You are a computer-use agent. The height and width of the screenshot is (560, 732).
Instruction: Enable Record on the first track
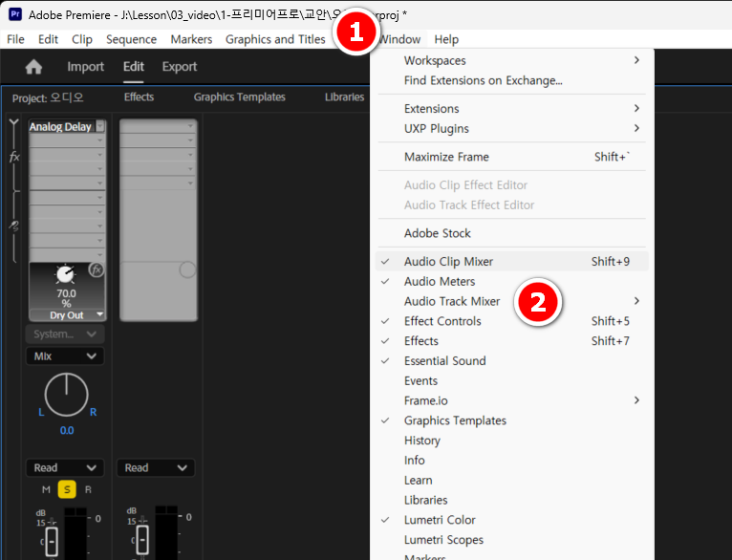[88, 489]
